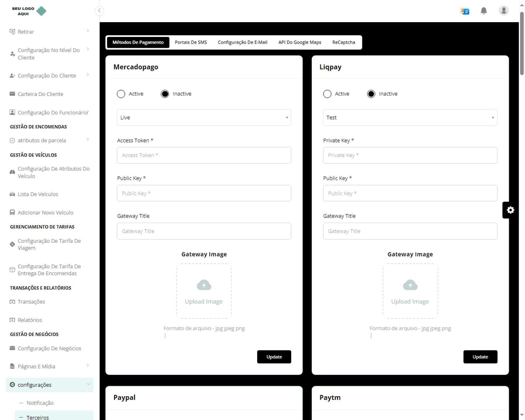Click Liqpay upload image cloud icon
The width and height of the screenshot is (525, 420).
pos(410,285)
